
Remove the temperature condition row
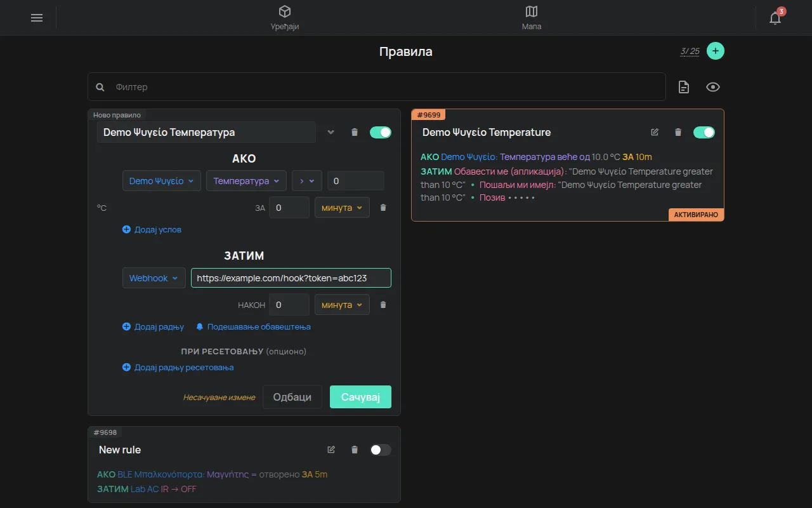[x=383, y=208]
